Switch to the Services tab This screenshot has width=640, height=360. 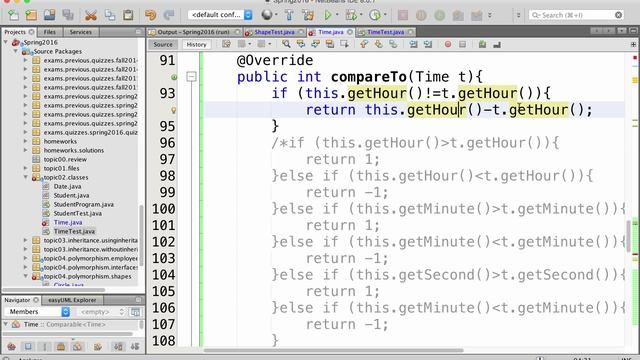click(80, 32)
